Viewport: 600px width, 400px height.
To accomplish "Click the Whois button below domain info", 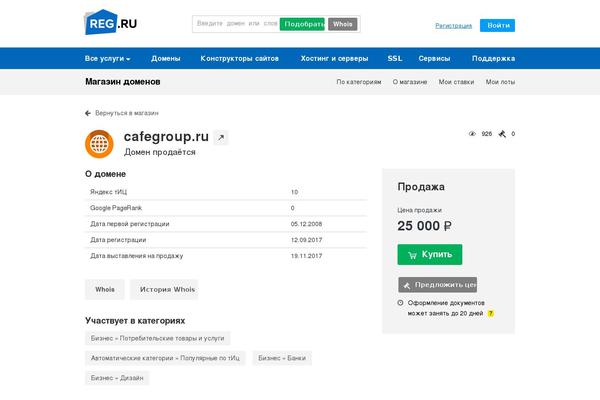I will (x=104, y=289).
